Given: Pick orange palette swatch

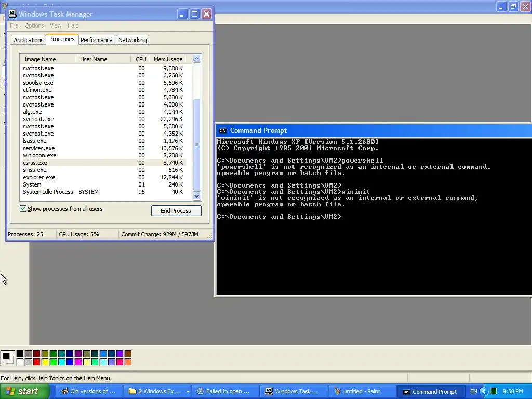Looking at the screenshot, I should coord(128,362).
